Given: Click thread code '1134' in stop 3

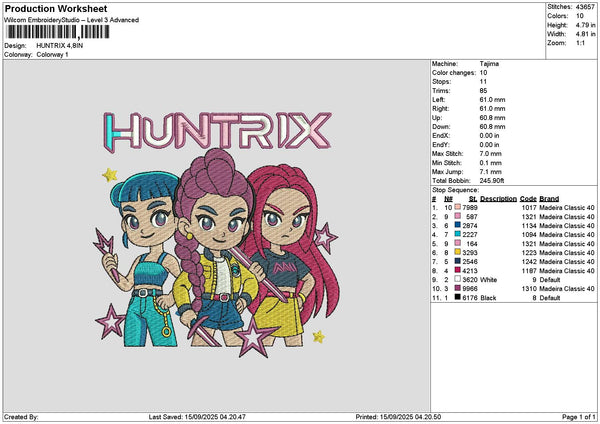Looking at the screenshot, I should [529, 225].
